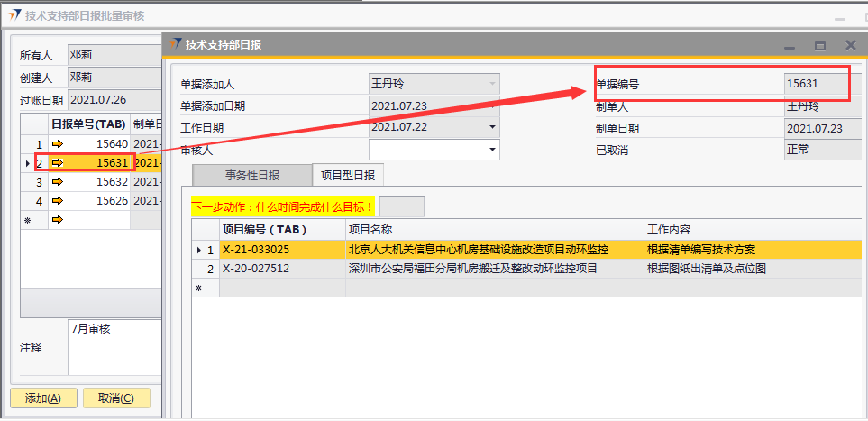Minimize the 技术支持部日报 window
The width and height of the screenshot is (868, 421).
[790, 45]
